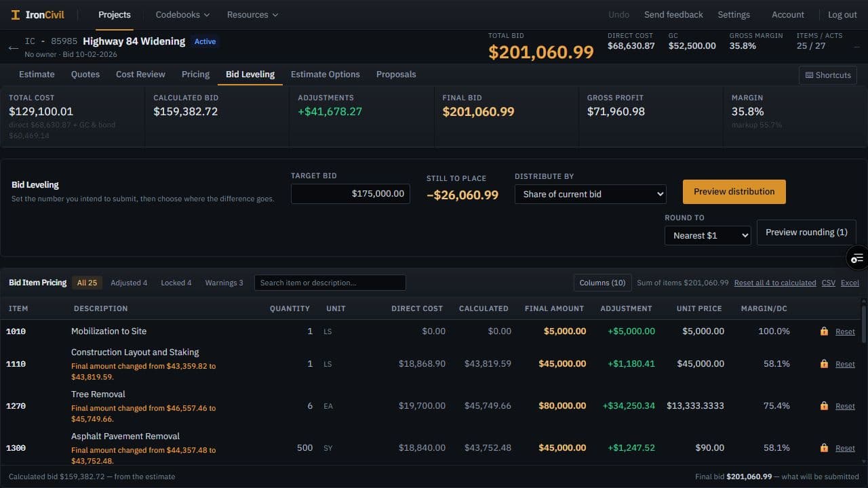Click the $13,333.3333 unit price cell

pyautogui.click(x=695, y=406)
